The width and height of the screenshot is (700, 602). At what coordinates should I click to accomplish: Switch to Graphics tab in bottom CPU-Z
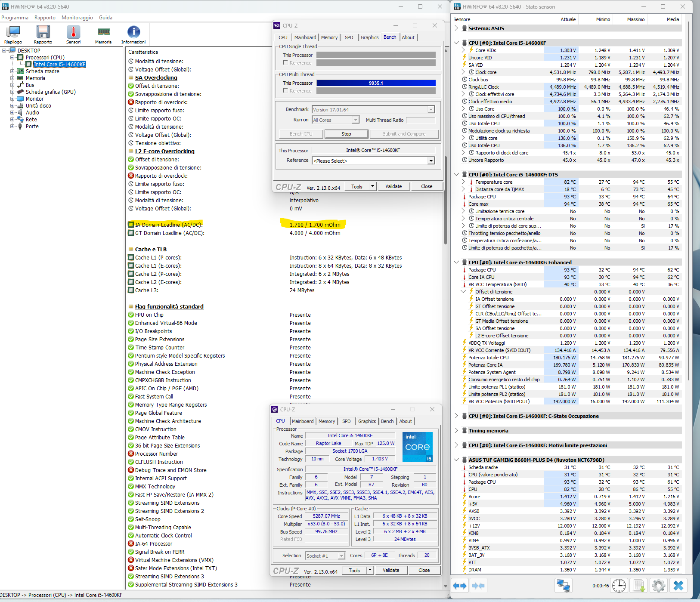(x=367, y=421)
